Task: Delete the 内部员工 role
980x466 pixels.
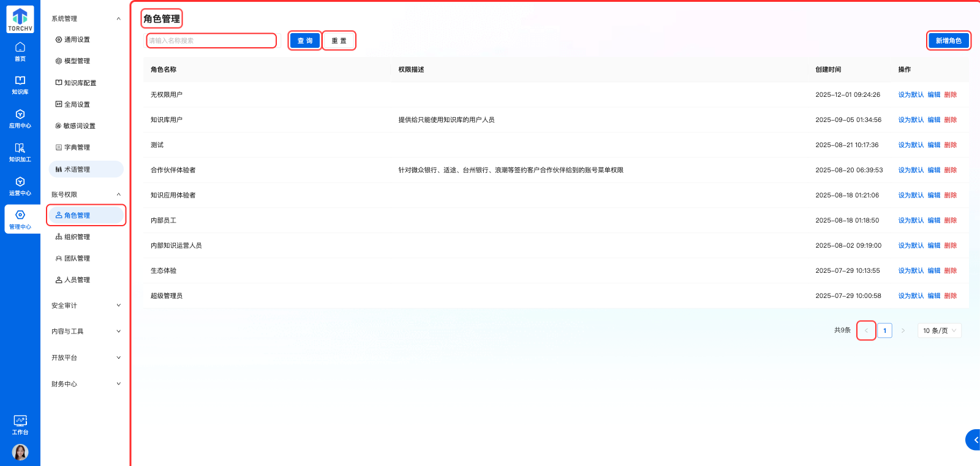Action: [951, 220]
